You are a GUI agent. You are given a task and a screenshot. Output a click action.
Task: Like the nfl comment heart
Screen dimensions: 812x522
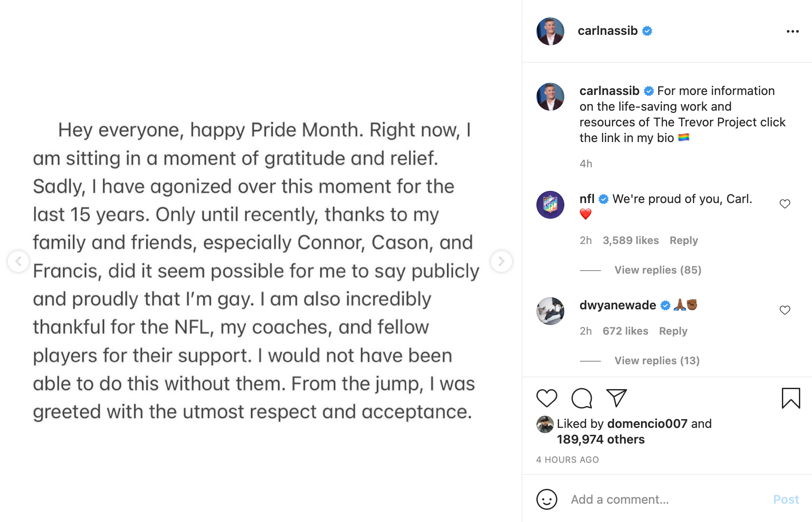[x=785, y=204]
